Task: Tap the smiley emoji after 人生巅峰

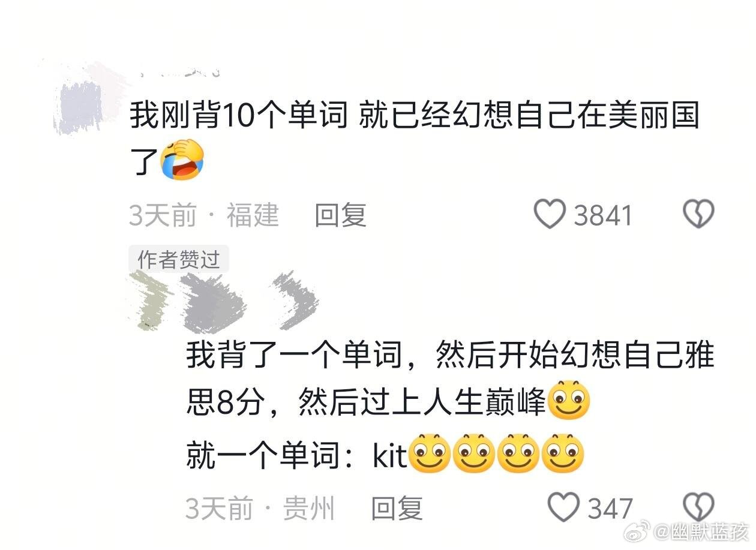Action: 569,400
